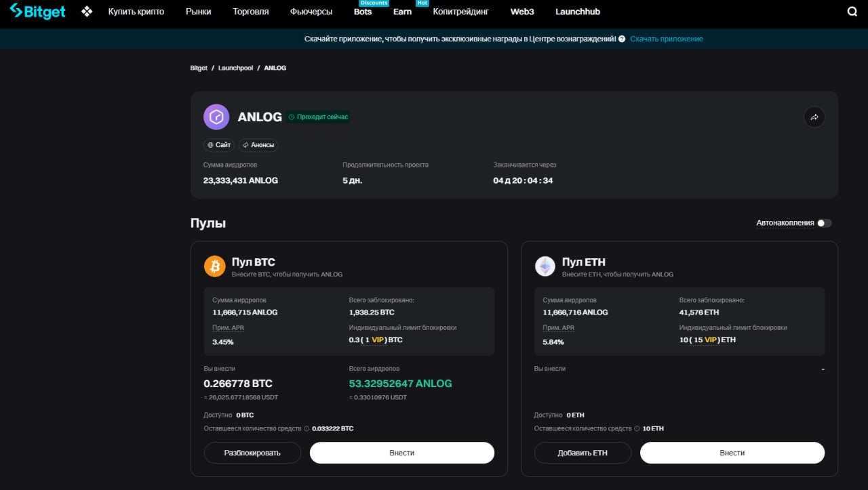This screenshot has width=868, height=490.
Task: Open the Анонсы announcements chip
Action: coord(258,145)
